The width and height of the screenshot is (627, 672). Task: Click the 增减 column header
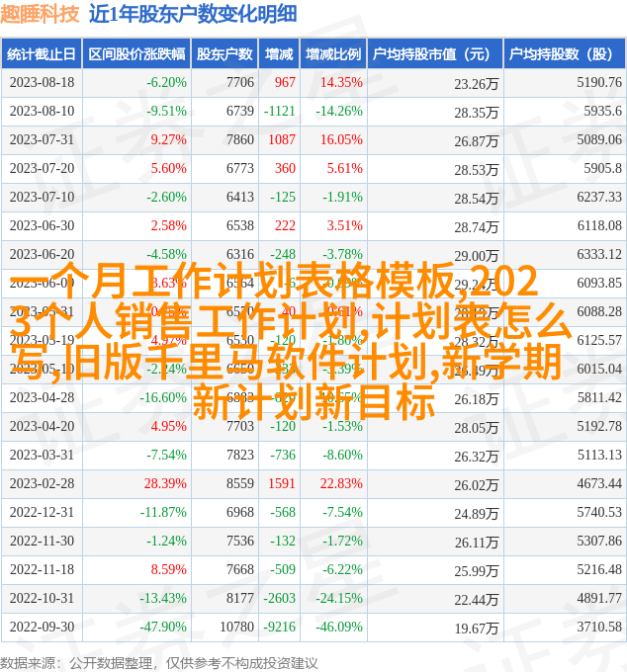pyautogui.click(x=279, y=54)
